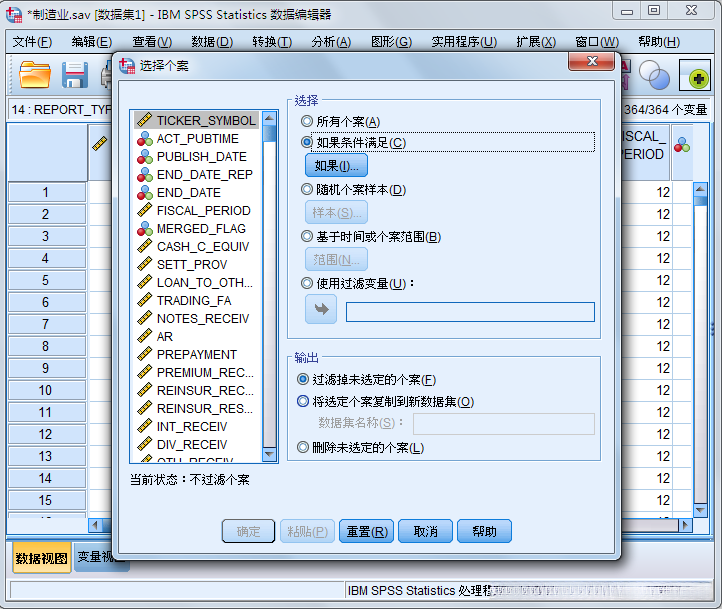
Task: Open the 实用程序(U) menu
Action: [464, 42]
